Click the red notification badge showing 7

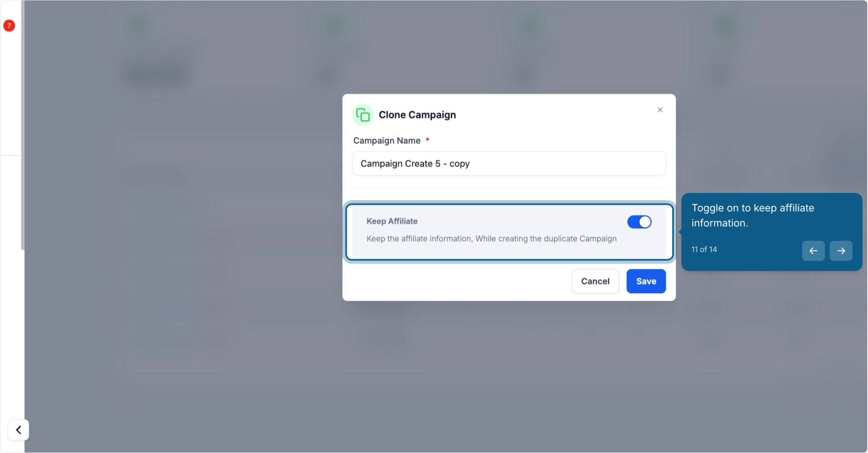pyautogui.click(x=9, y=26)
